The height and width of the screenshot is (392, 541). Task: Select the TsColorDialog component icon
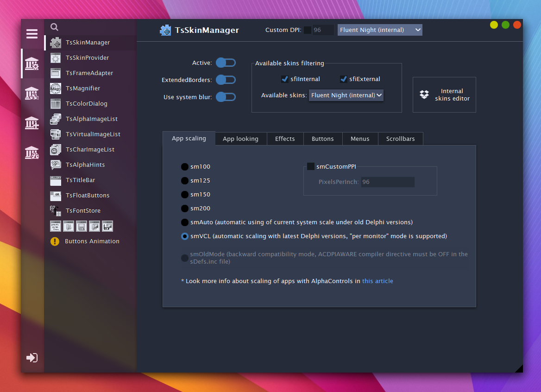coord(56,104)
